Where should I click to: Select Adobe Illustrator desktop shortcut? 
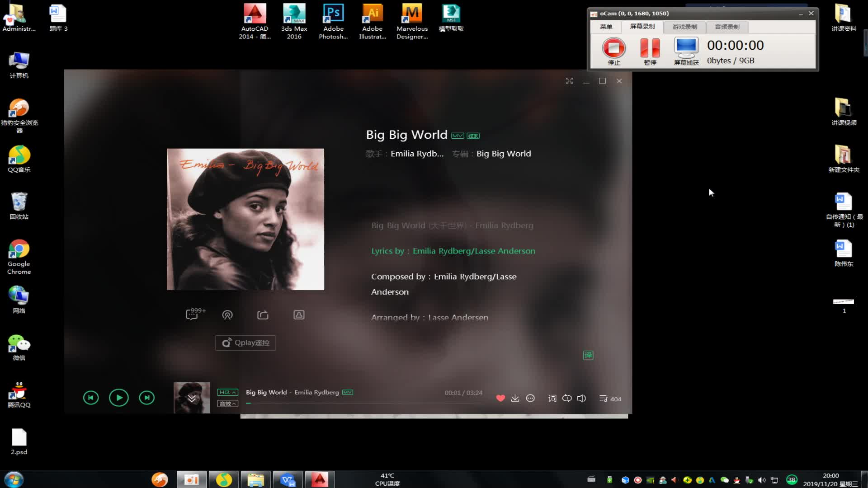(373, 21)
